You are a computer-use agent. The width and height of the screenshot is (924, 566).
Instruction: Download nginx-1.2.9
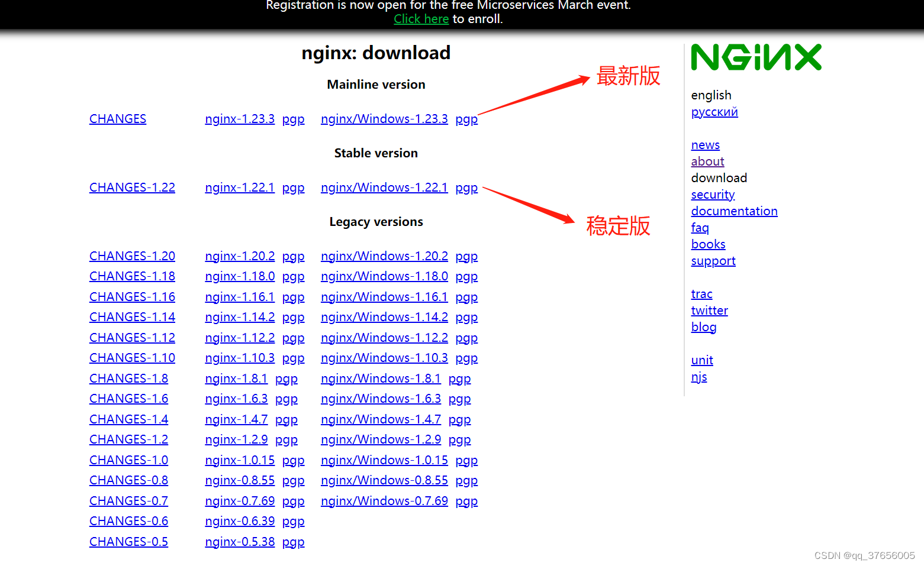click(x=236, y=439)
